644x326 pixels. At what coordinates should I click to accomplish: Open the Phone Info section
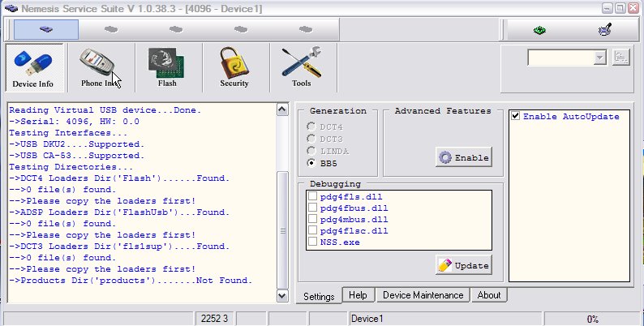101,68
